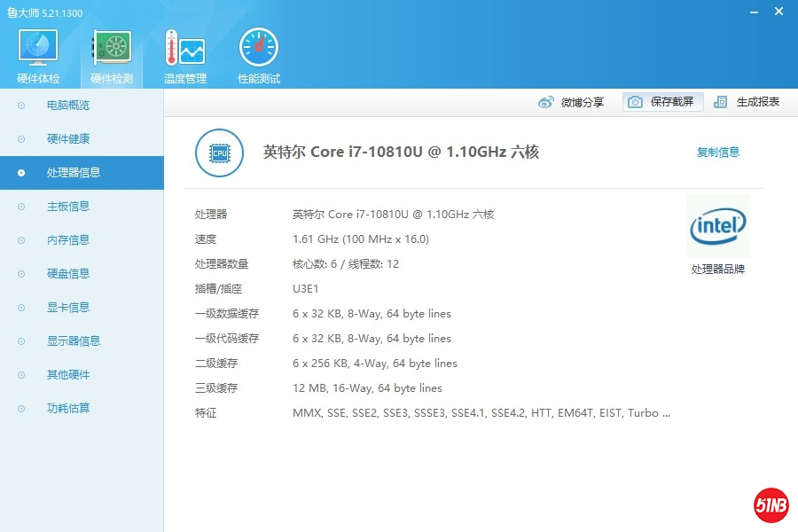Click the Intel processor brand logo

tap(717, 227)
